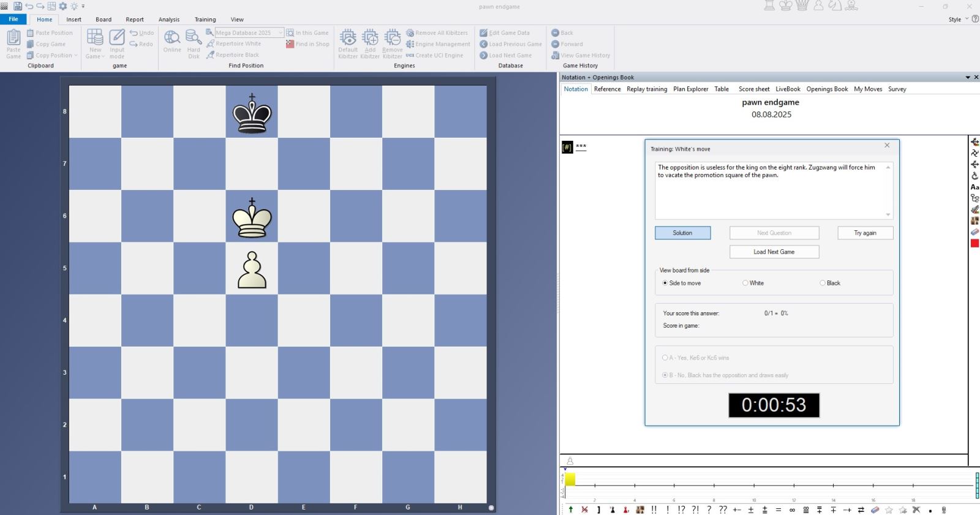Select Black board view radio button
This screenshot has width=980, height=515.
(823, 283)
